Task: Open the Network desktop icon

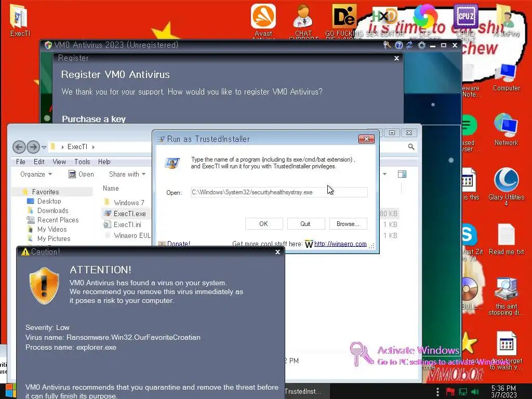Action: 506,130
